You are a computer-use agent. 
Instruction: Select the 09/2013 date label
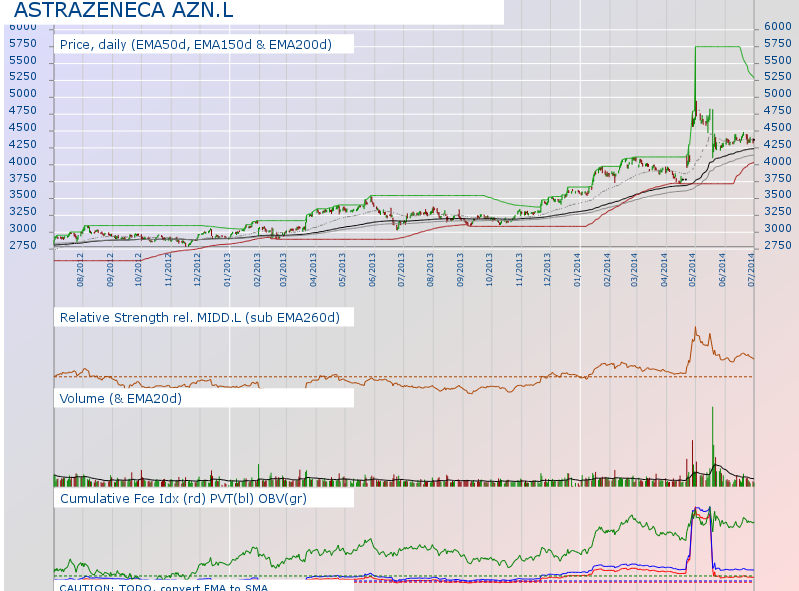pyautogui.click(x=460, y=270)
